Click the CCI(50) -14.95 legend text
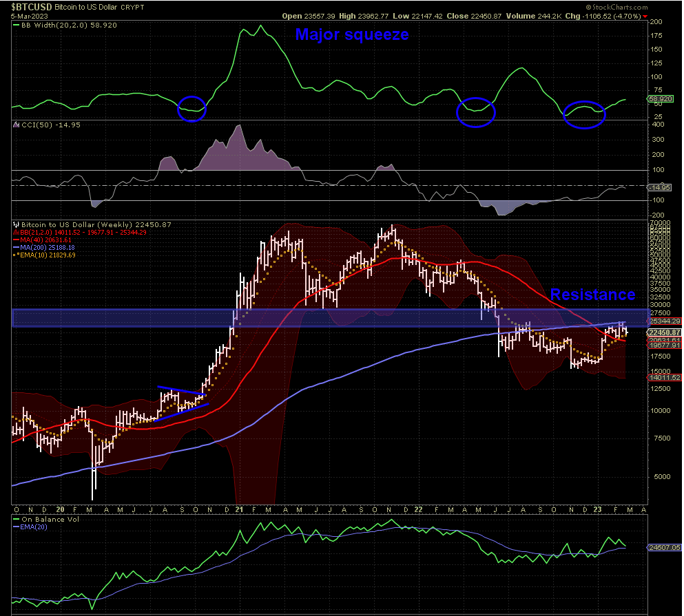 [x=51, y=125]
